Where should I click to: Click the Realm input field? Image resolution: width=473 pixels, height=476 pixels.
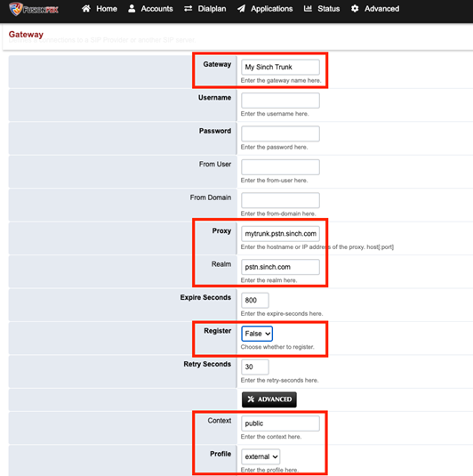pyautogui.click(x=280, y=267)
